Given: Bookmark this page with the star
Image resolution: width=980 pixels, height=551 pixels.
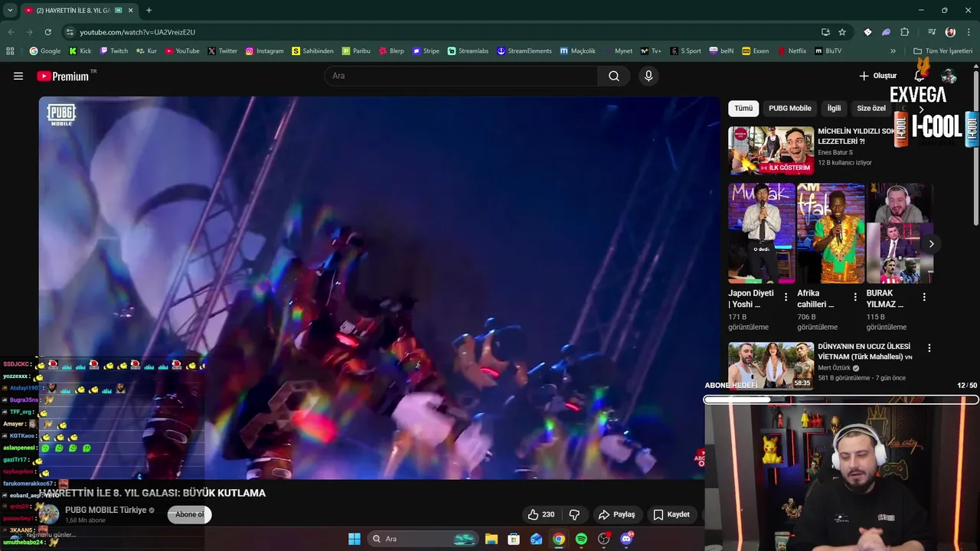Looking at the screenshot, I should tap(842, 32).
